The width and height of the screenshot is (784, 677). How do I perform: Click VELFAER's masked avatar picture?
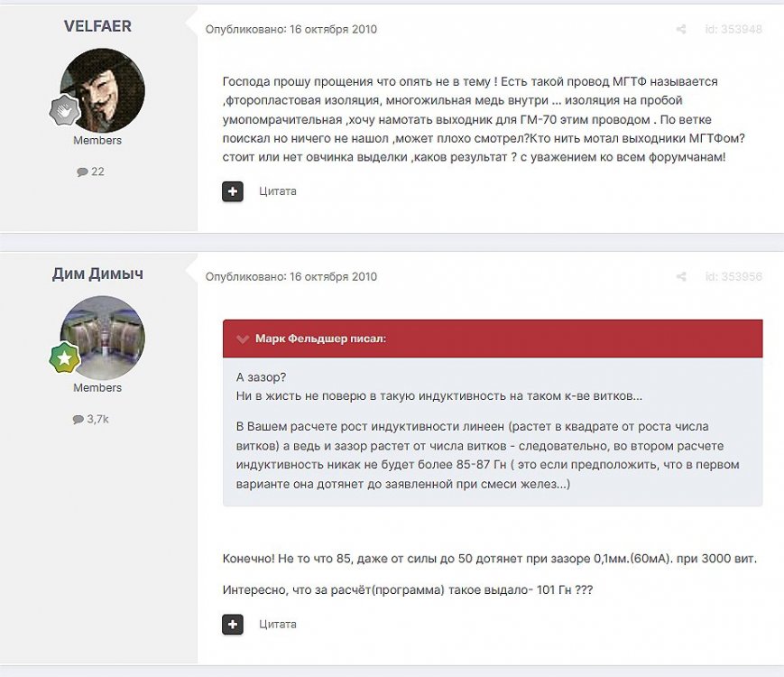point(102,90)
